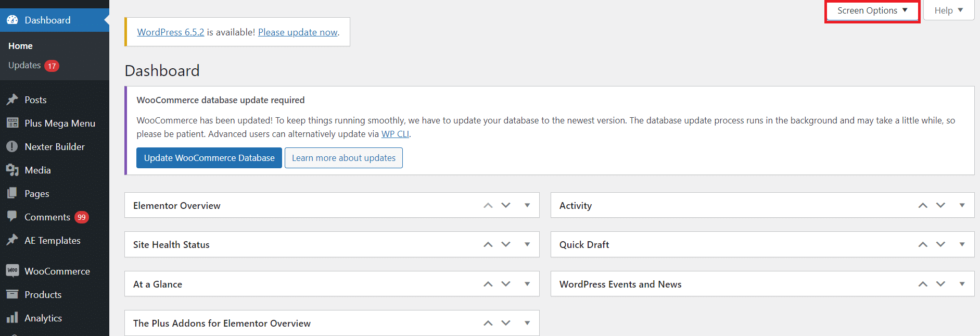
Task: Toggle WordPress Events and News panel triangle
Action: (962, 284)
